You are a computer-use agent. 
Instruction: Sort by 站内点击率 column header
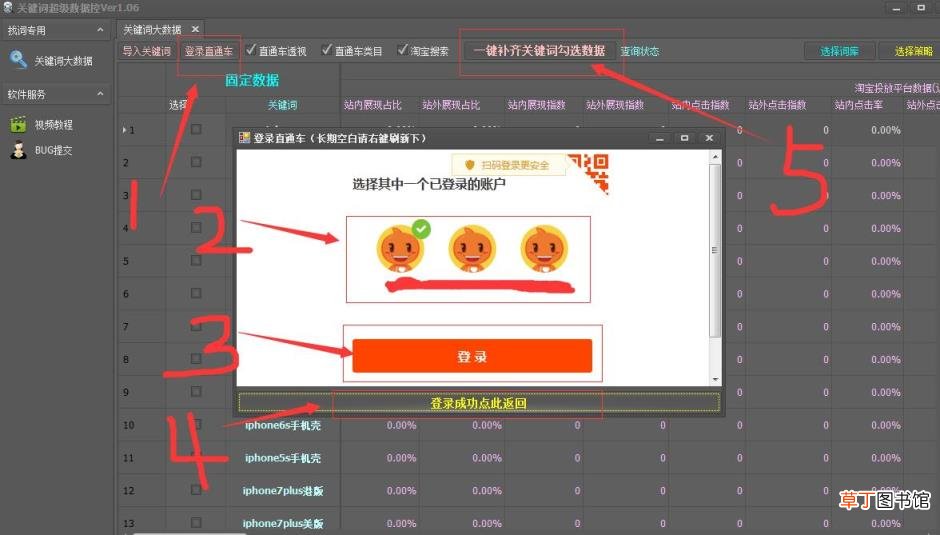[858, 105]
